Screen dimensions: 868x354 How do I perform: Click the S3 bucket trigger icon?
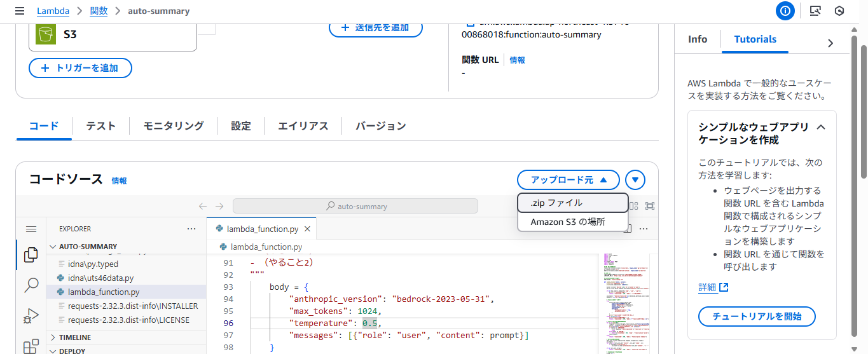point(46,34)
